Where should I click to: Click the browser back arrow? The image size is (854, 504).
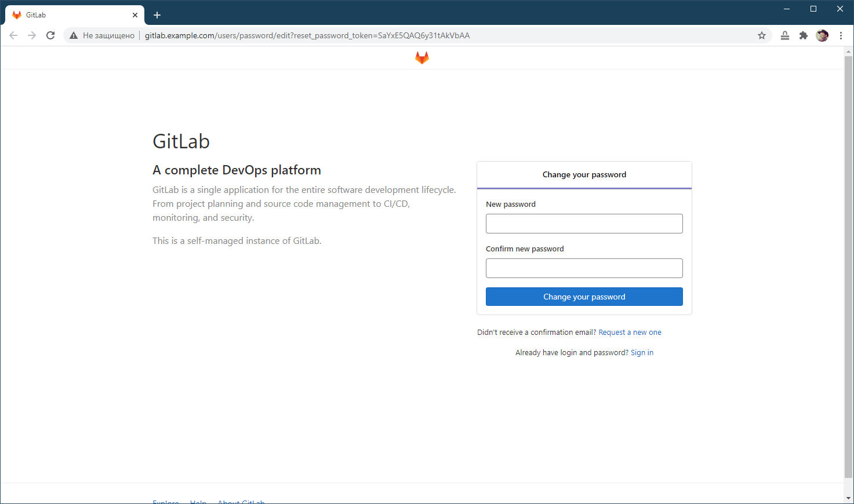(13, 35)
